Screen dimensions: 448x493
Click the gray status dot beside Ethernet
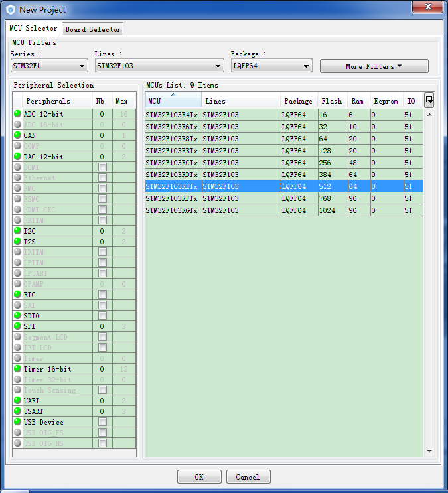click(x=18, y=178)
